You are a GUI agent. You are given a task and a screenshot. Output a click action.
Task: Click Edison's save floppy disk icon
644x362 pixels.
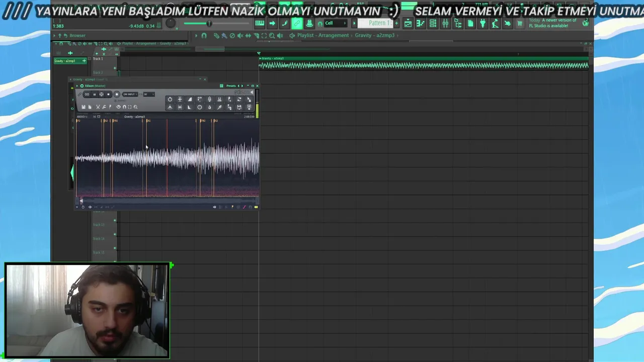click(84, 107)
